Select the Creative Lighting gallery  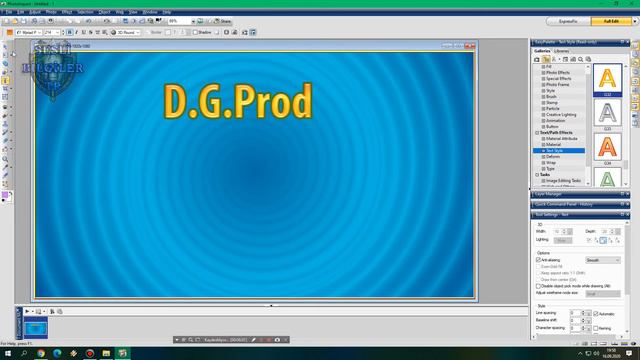pos(561,115)
